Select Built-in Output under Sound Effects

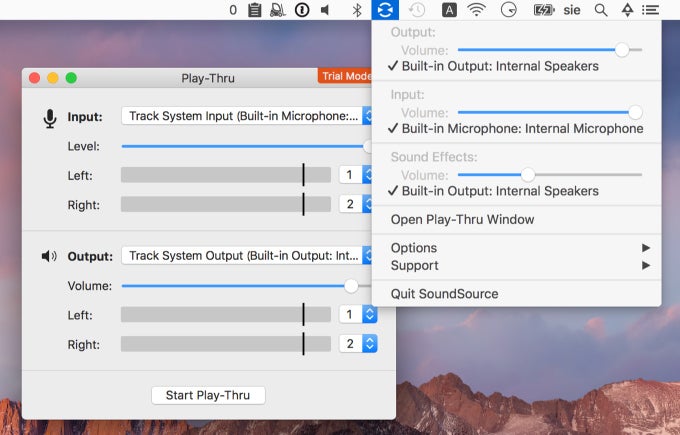[x=517, y=191]
